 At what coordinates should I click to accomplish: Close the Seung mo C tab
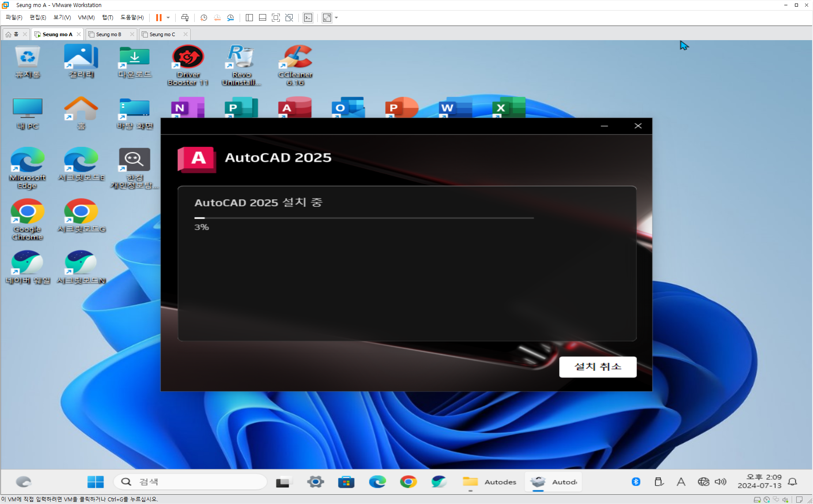tap(185, 34)
